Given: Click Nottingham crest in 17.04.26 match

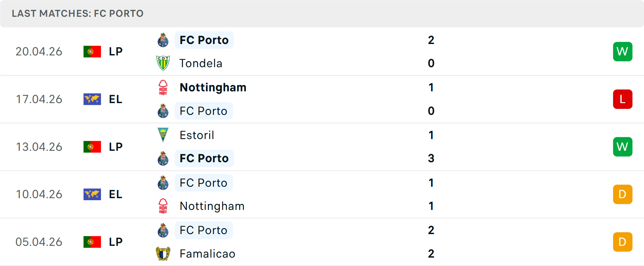Looking at the screenshot, I should [x=163, y=87].
